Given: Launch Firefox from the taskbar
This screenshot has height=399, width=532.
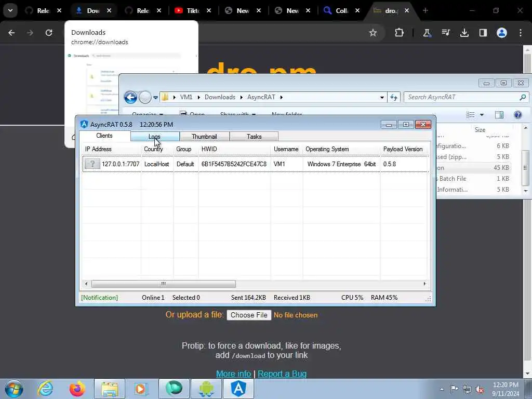Looking at the screenshot, I should [77, 389].
